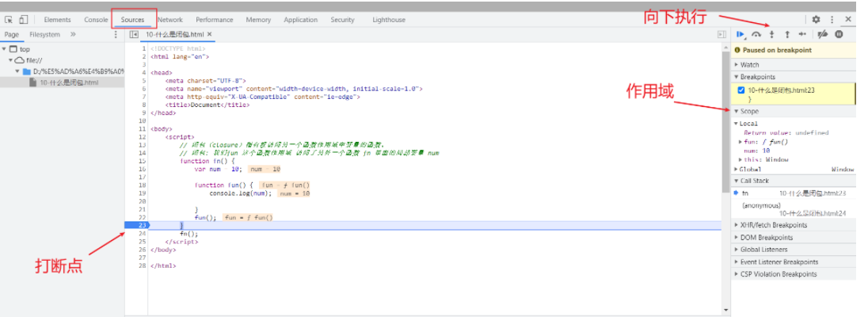Image resolution: width=868 pixels, height=317 pixels.
Task: Click line number 16 in gutter
Action: [x=143, y=169]
